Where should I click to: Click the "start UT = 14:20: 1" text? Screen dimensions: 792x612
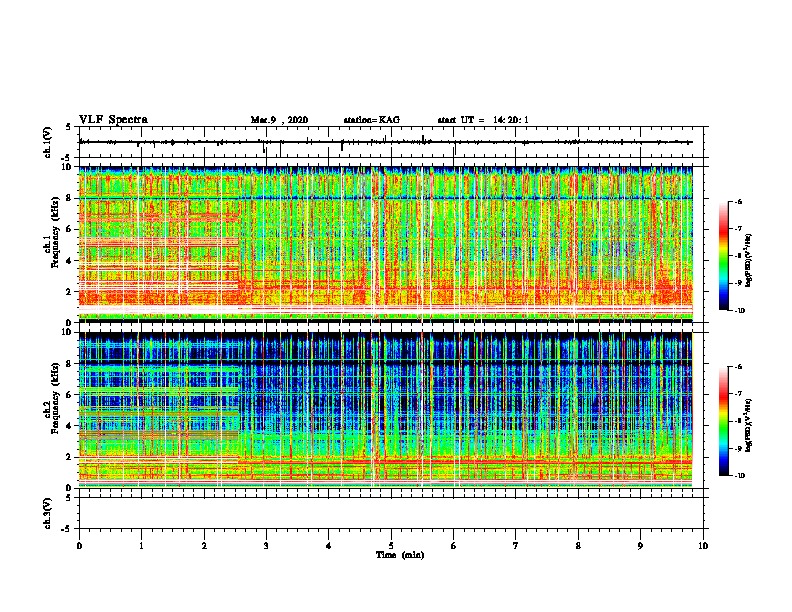point(483,120)
